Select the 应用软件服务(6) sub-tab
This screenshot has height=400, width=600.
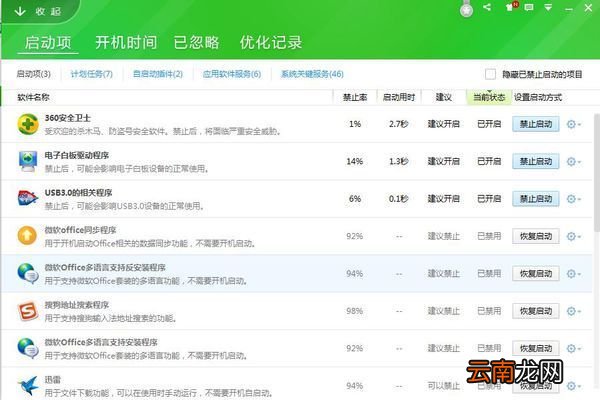tap(232, 74)
